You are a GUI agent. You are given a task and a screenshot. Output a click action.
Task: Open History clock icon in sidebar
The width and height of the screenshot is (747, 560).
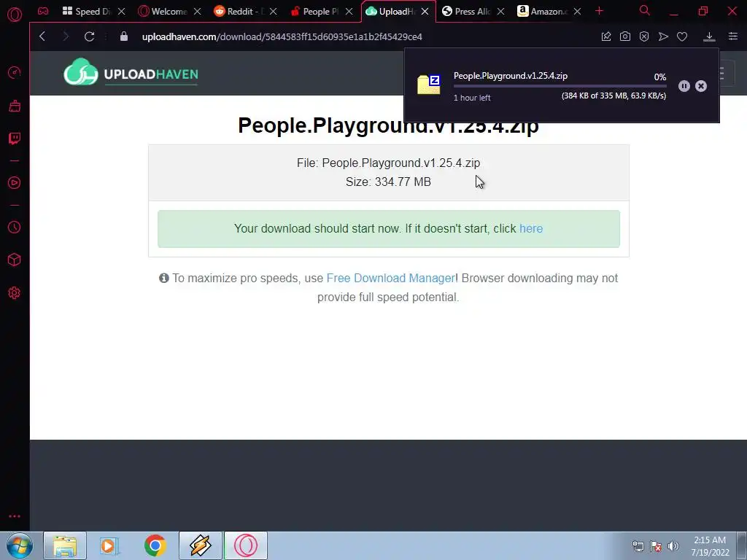pyautogui.click(x=15, y=227)
